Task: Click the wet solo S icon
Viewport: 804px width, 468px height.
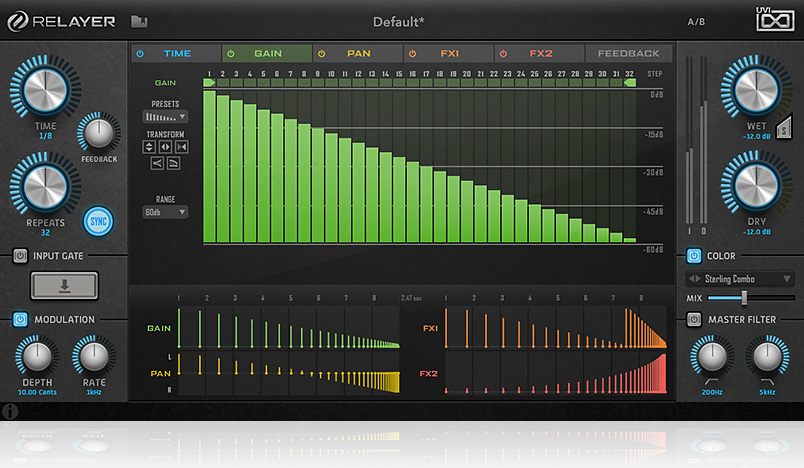Action: coord(784,129)
